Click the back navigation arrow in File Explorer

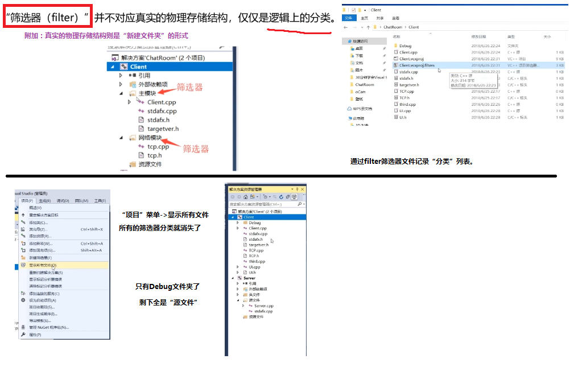point(345,27)
